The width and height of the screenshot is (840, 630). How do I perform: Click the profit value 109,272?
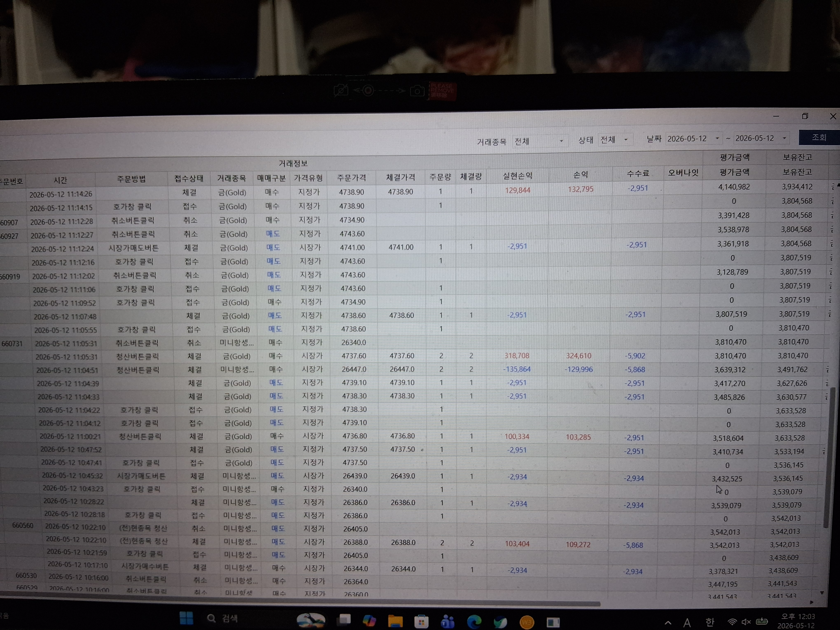[x=578, y=545]
